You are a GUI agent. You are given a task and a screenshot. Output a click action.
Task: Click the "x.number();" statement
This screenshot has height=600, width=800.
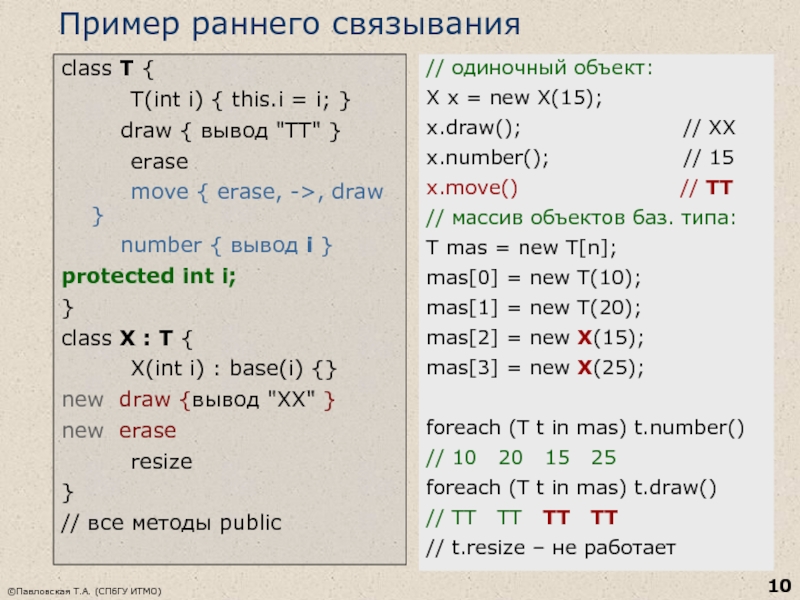pyautogui.click(x=487, y=158)
